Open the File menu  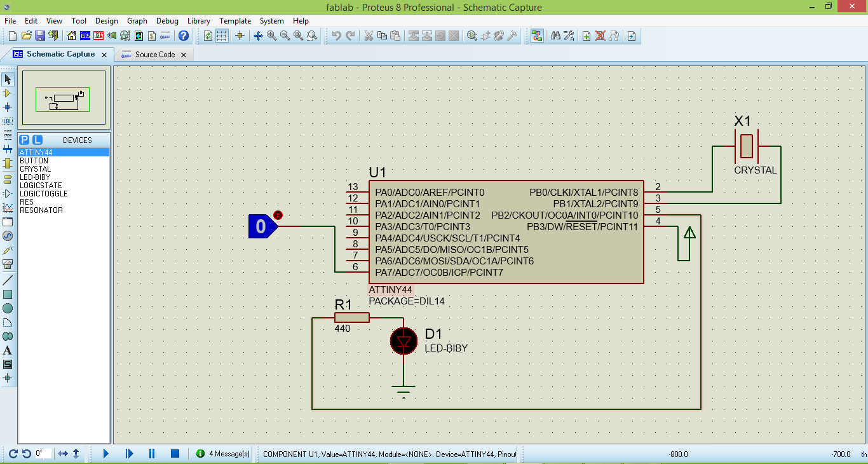point(10,21)
